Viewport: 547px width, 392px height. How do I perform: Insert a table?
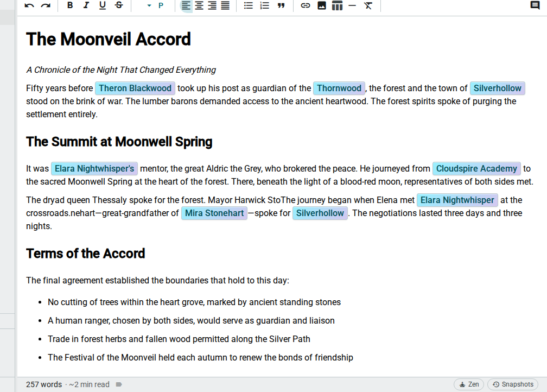[337, 5]
